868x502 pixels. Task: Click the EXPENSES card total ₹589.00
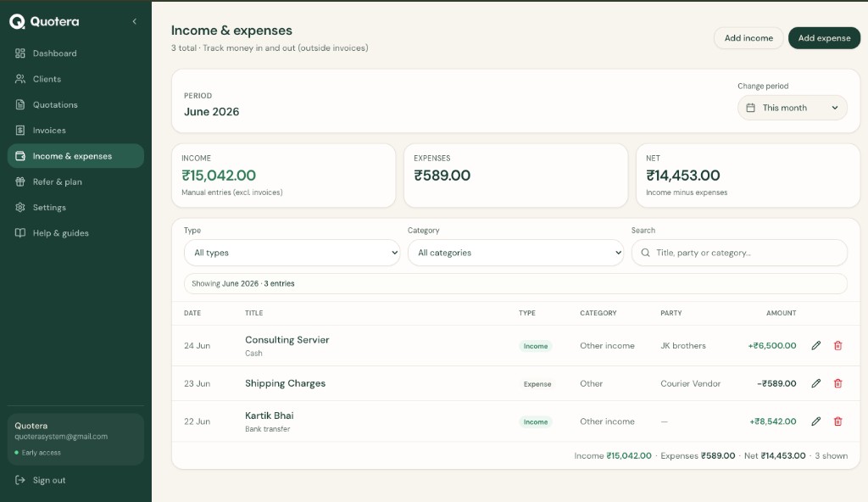[x=442, y=176]
